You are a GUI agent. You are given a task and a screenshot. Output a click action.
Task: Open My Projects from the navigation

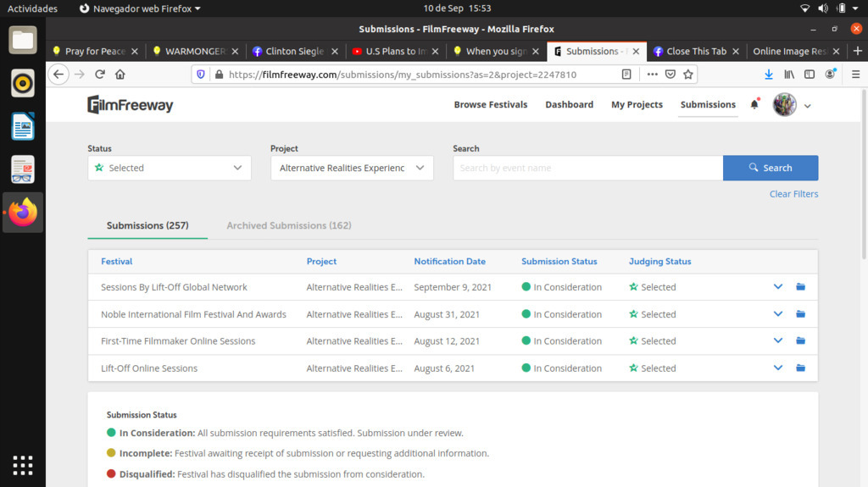click(637, 105)
